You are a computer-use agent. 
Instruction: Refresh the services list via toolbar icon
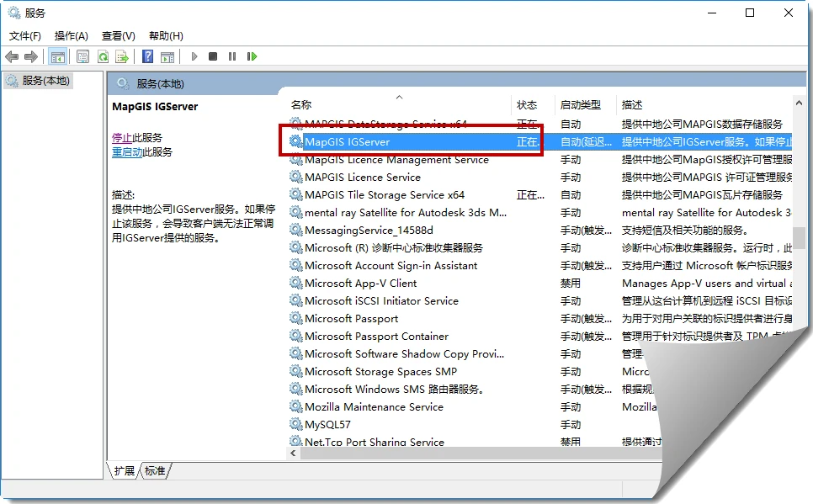[x=104, y=56]
